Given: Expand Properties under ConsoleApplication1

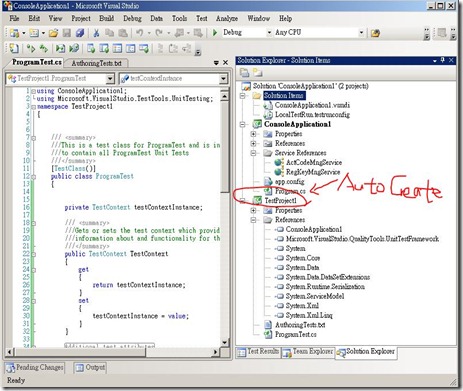Looking at the screenshot, I should click(253, 134).
